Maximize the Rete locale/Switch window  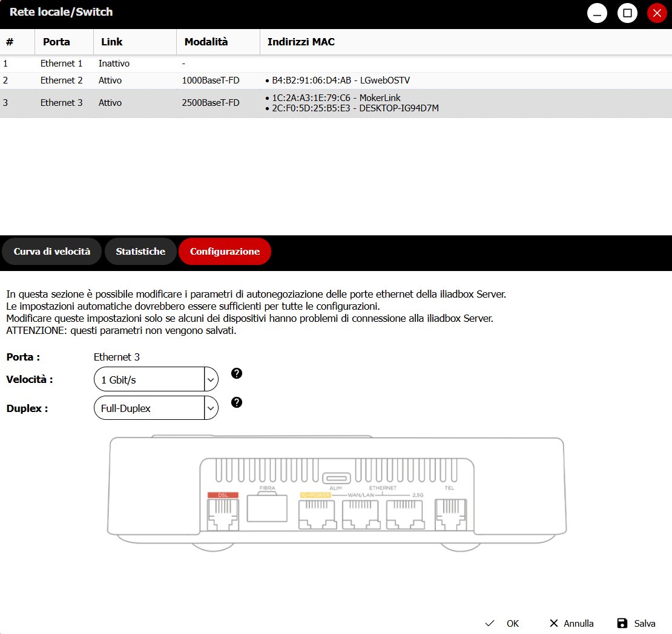(627, 13)
